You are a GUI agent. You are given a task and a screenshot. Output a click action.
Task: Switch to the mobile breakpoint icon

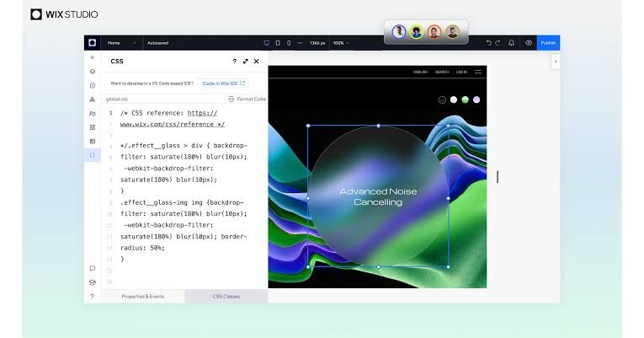tap(289, 43)
